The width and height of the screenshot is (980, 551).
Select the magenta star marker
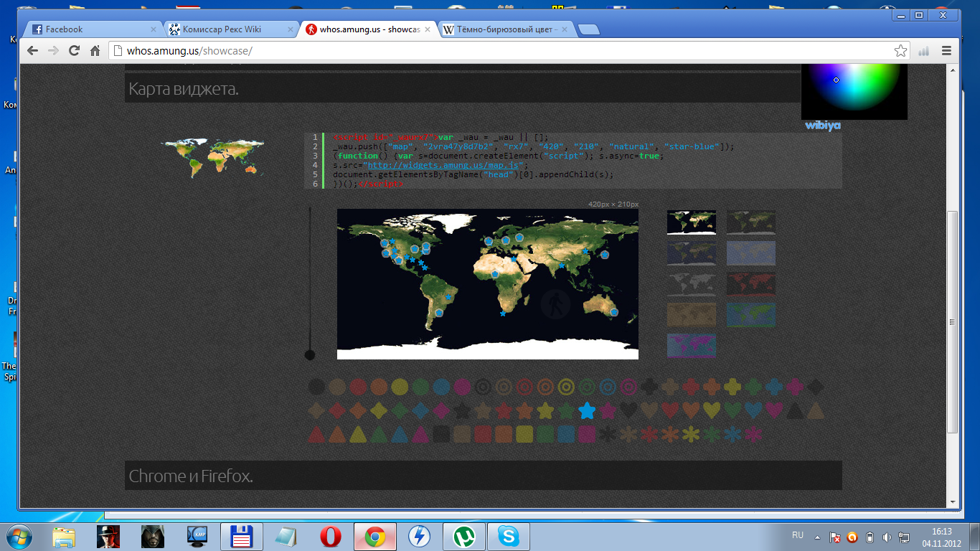tap(608, 410)
